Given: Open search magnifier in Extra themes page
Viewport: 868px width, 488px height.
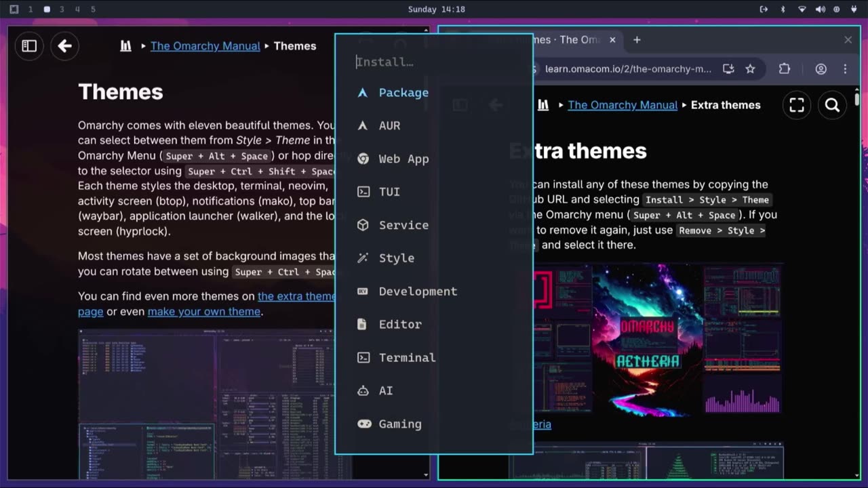Looking at the screenshot, I should pyautogui.click(x=832, y=105).
